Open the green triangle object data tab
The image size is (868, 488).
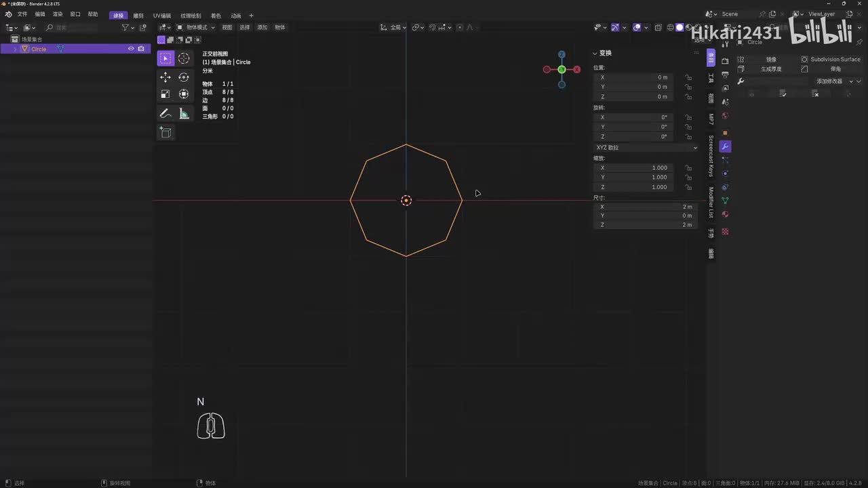tap(725, 201)
